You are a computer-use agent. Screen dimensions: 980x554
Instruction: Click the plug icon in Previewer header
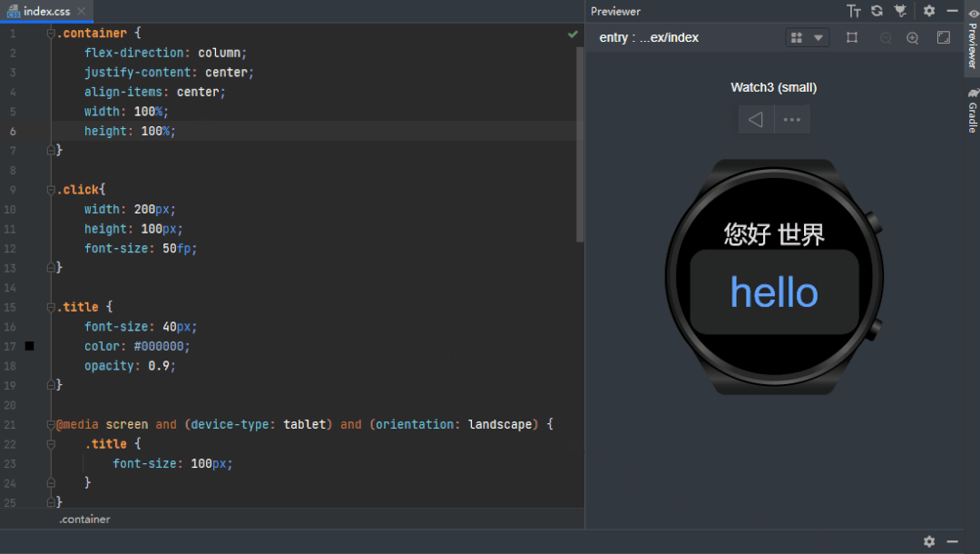(x=901, y=11)
